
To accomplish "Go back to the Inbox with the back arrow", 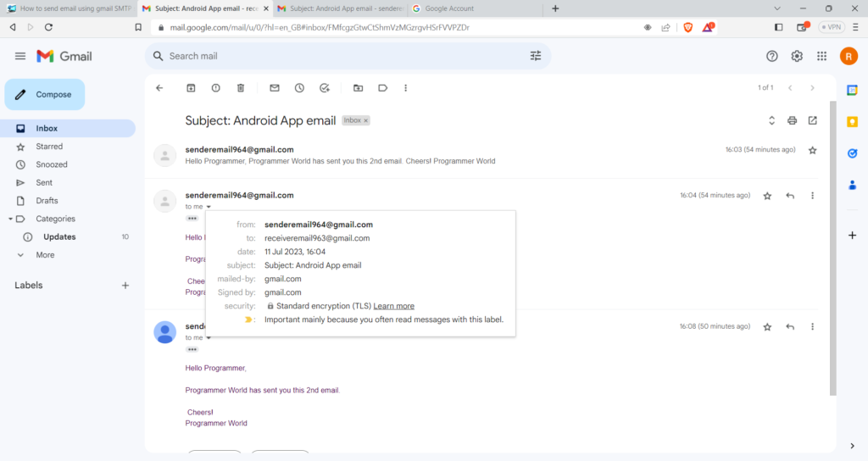I will pos(159,88).
